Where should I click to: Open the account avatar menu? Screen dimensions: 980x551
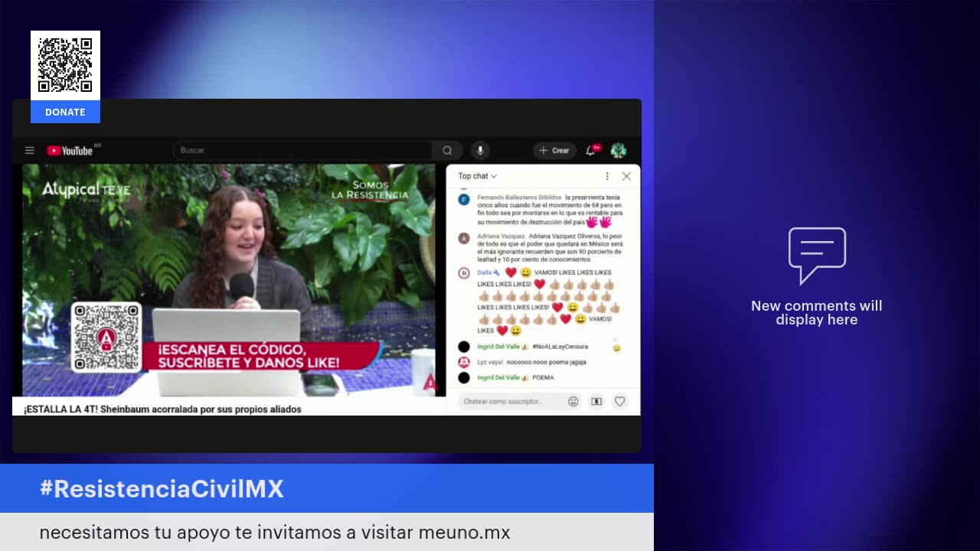coord(619,151)
